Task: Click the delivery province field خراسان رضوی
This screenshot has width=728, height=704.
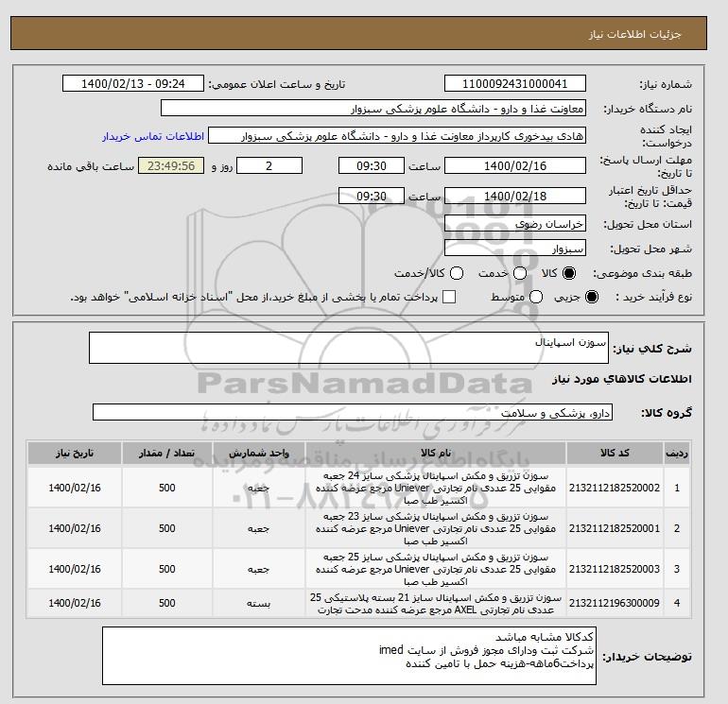Action: 515,224
